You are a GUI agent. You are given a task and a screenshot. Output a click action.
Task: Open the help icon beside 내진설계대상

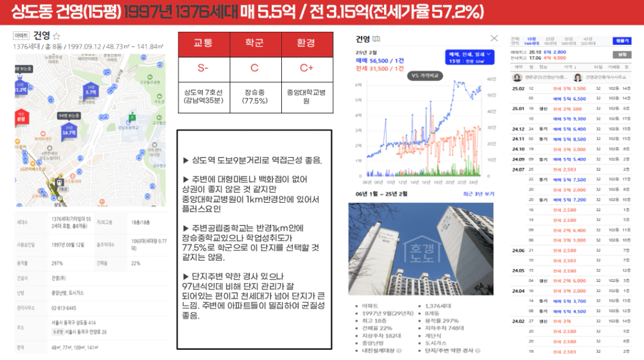(399, 351)
